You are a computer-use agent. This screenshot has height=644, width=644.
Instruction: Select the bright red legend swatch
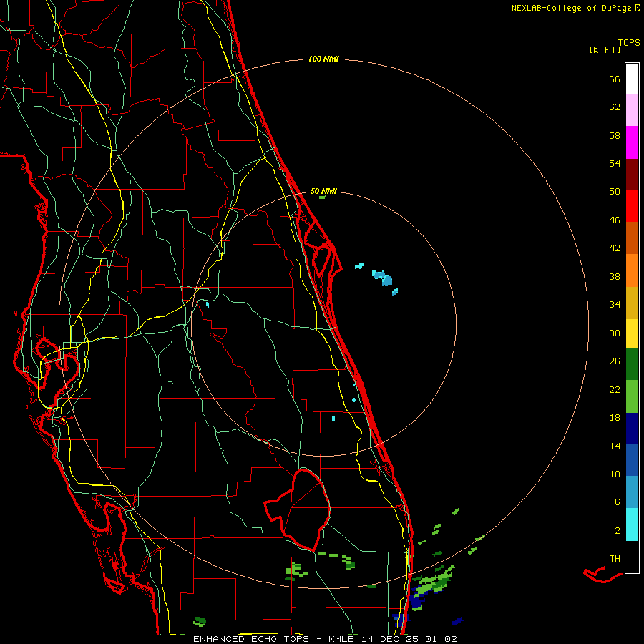coord(632,206)
